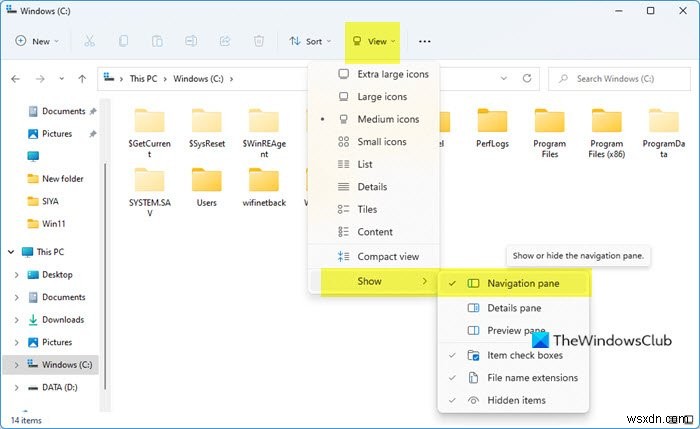Select the Users folder
Viewport: 700px width, 429px height.
point(207,187)
